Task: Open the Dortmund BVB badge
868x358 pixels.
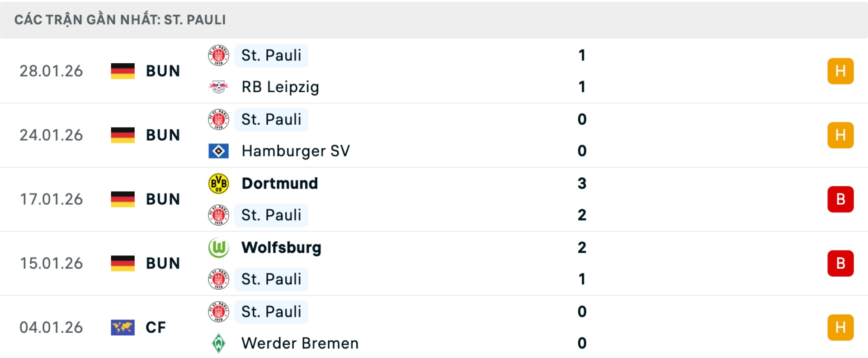Action: pyautogui.click(x=218, y=184)
